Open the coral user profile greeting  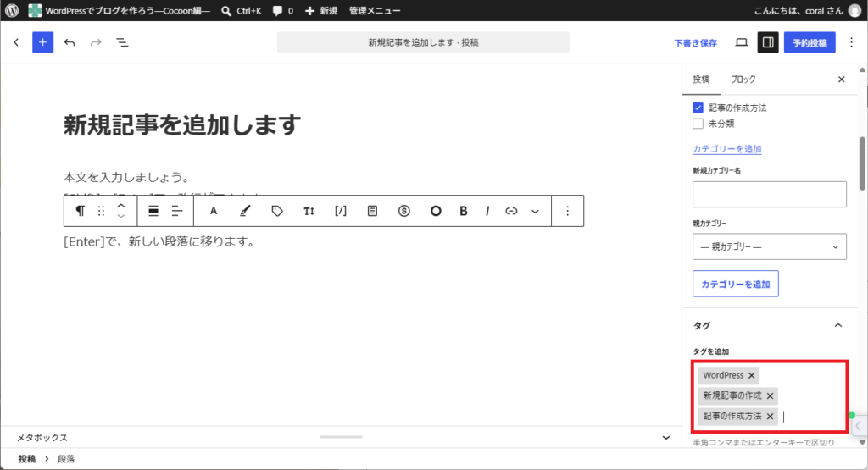[808, 10]
